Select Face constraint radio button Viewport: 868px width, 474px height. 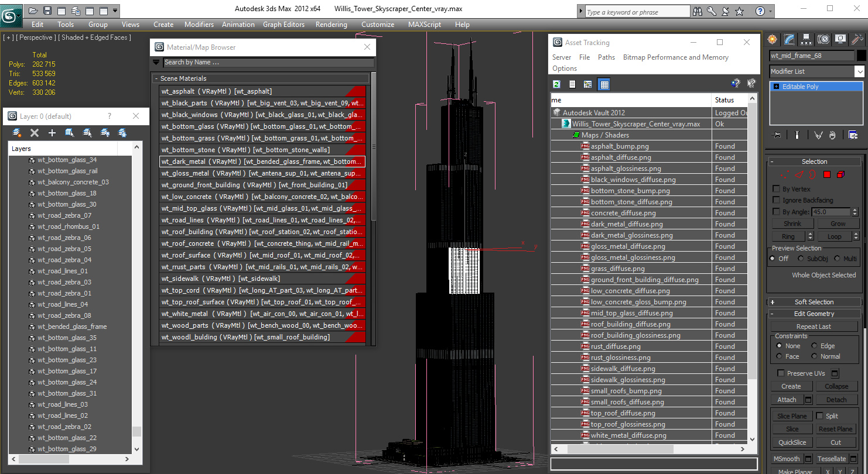point(779,356)
